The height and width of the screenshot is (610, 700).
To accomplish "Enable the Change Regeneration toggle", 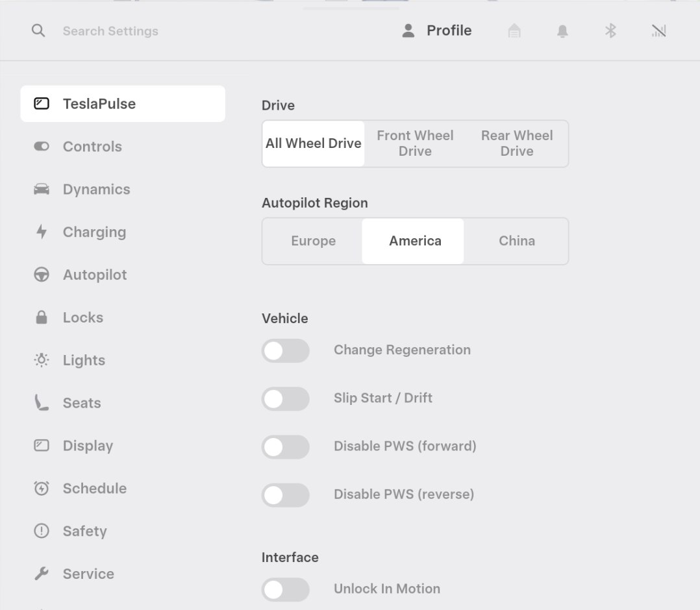I will [x=285, y=350].
